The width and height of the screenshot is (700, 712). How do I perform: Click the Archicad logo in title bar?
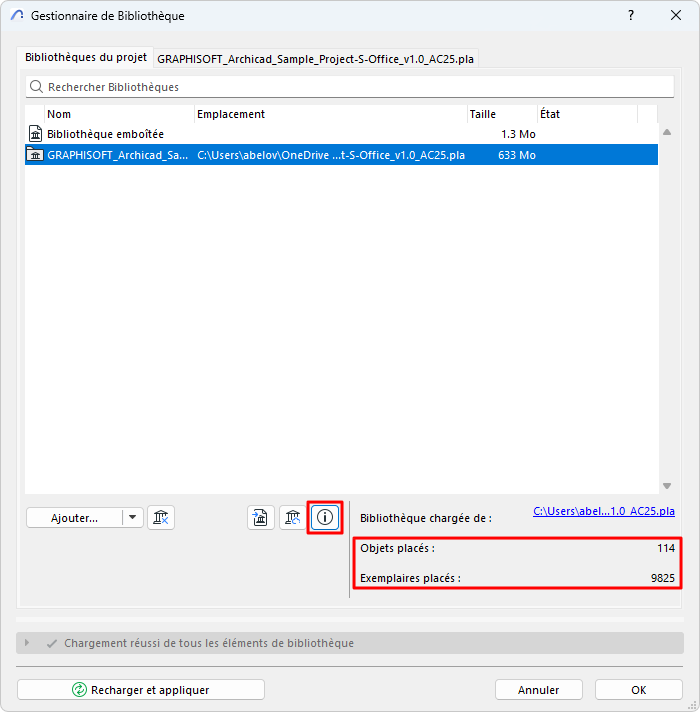[x=17, y=15]
